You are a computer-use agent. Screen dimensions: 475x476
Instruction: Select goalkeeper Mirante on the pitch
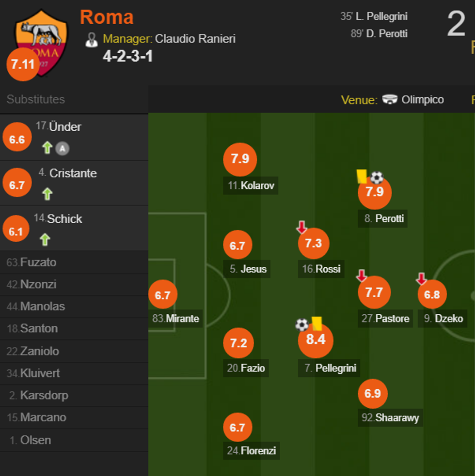(x=163, y=295)
